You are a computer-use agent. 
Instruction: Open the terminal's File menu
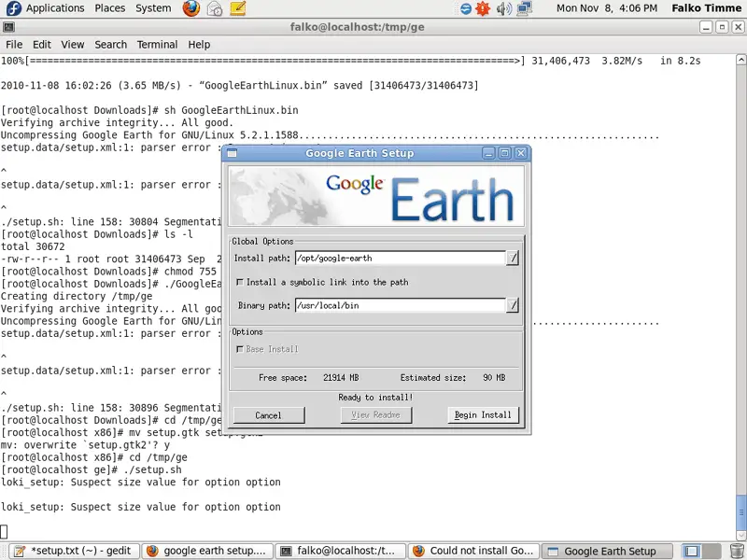(14, 44)
